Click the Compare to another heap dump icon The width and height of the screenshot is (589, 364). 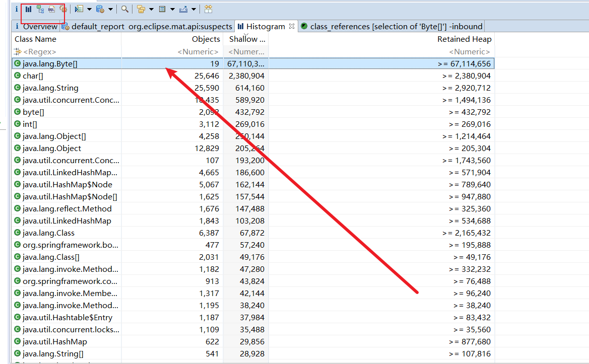coord(208,9)
